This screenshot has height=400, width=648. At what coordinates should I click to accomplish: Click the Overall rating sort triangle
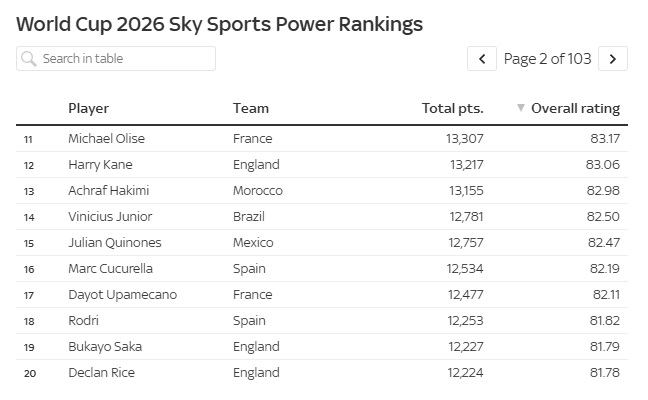click(x=521, y=108)
